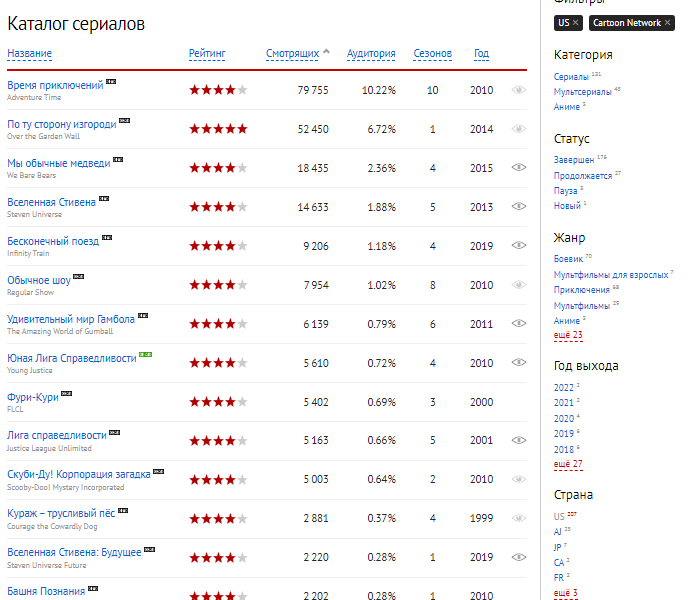
Task: Sort by Сезонов column header
Action: (433, 54)
